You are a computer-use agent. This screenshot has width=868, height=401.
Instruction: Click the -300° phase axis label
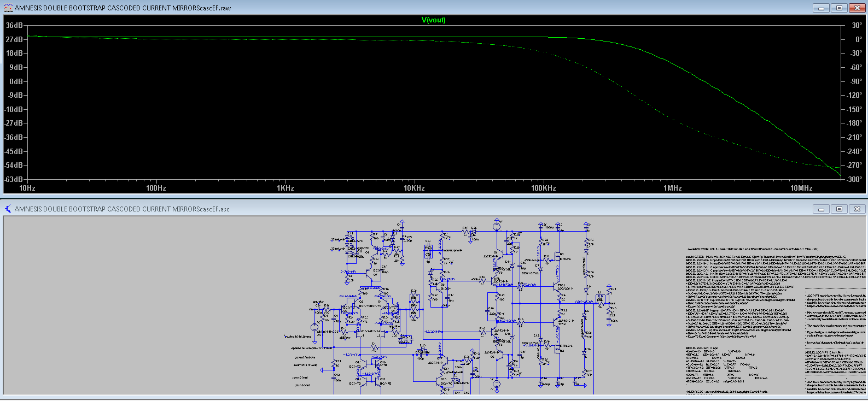(x=854, y=179)
